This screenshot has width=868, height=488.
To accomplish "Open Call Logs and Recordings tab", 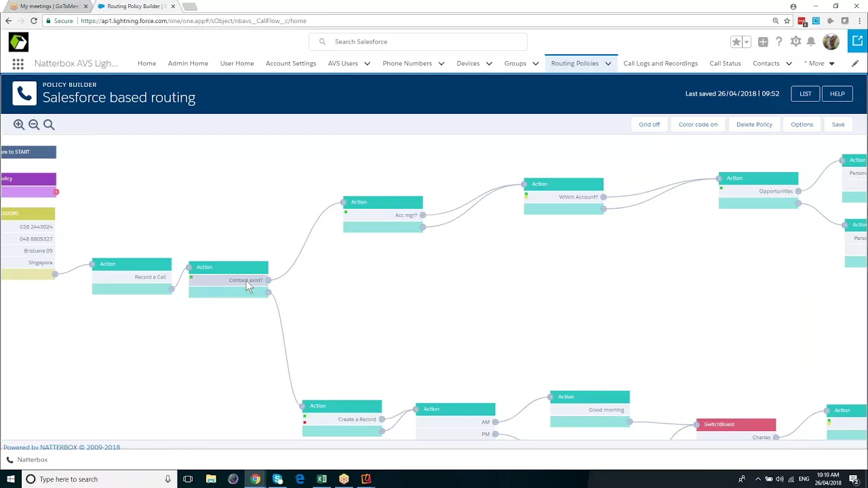I will [660, 64].
